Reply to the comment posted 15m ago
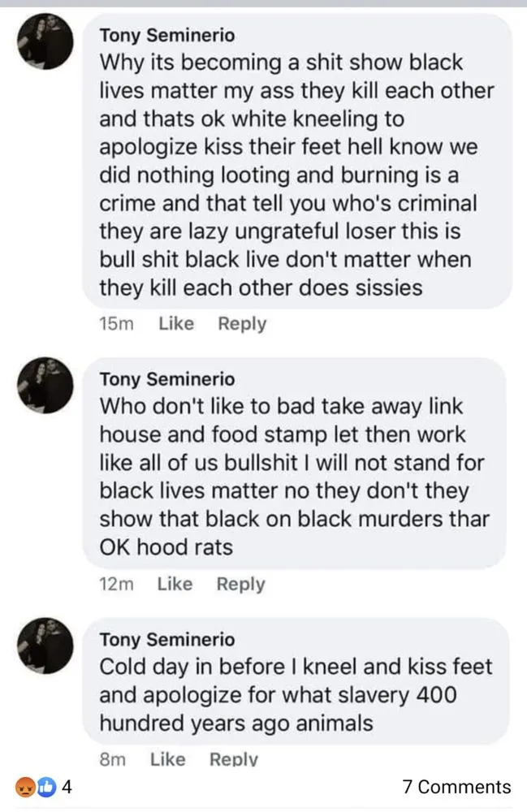The width and height of the screenshot is (527, 812). coord(242,324)
